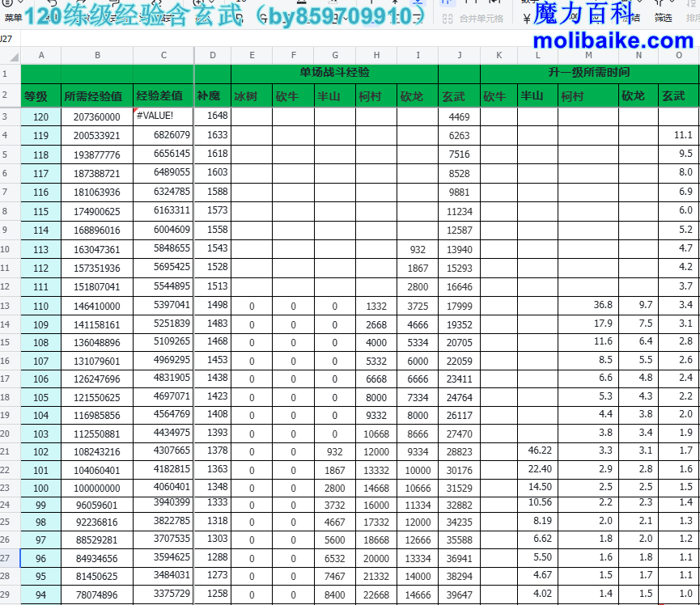Click level cell 110 in column A
This screenshot has width=700, height=605.
pos(41,307)
